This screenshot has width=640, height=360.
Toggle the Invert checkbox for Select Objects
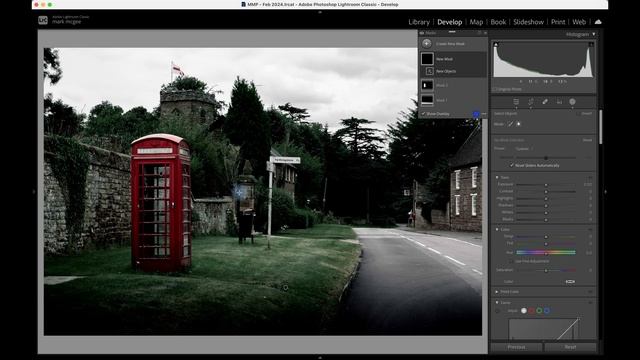click(579, 113)
